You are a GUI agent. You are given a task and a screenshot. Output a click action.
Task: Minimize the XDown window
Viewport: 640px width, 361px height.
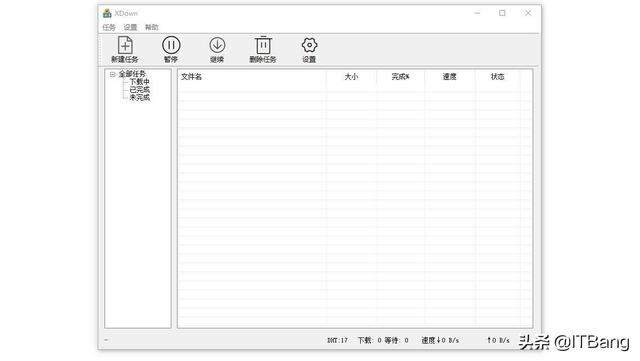click(477, 13)
